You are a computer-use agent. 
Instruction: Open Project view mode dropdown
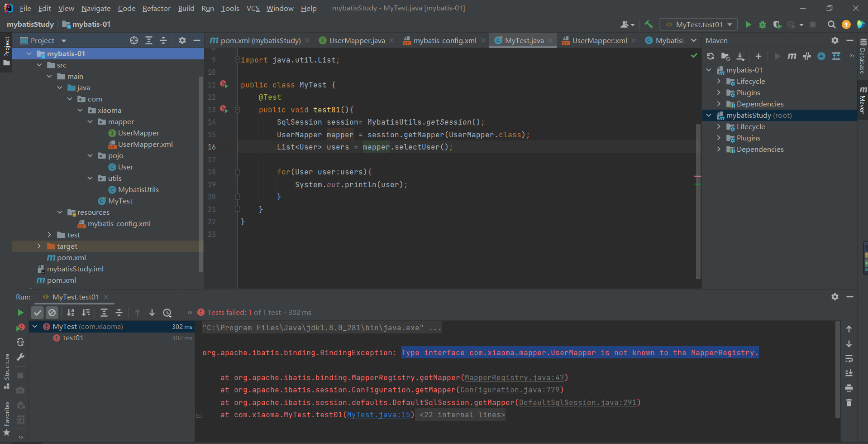click(64, 41)
